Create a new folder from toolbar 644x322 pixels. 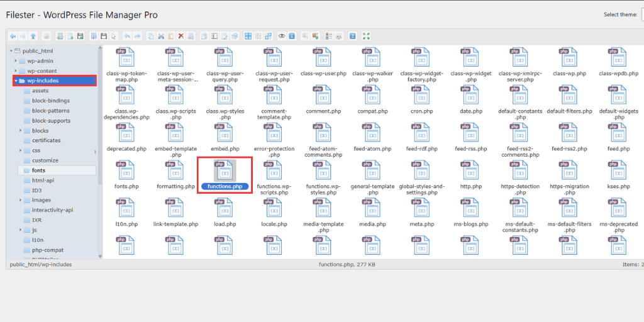tap(60, 36)
